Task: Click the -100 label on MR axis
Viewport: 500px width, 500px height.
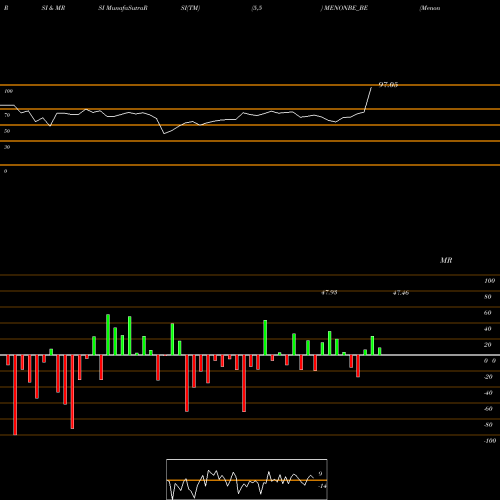Action: [x=490, y=441]
